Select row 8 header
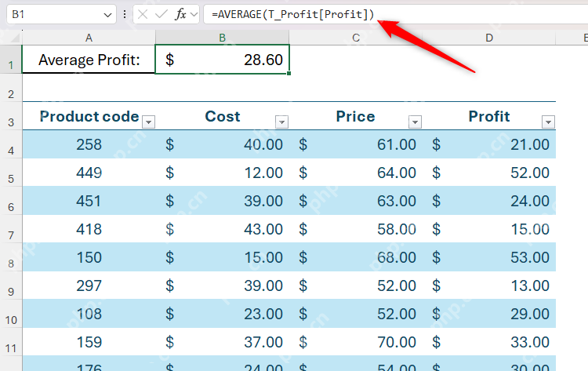Image resolution: width=588 pixels, height=371 pixels. click(11, 257)
